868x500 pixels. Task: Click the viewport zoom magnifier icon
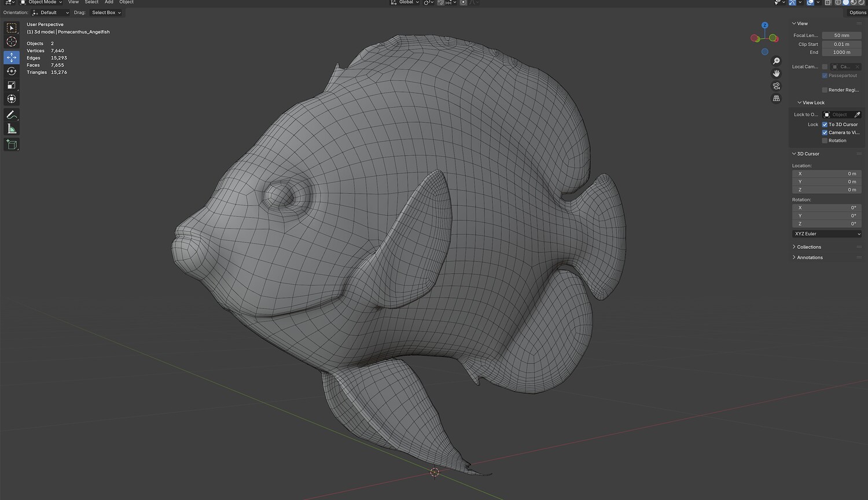tap(777, 61)
